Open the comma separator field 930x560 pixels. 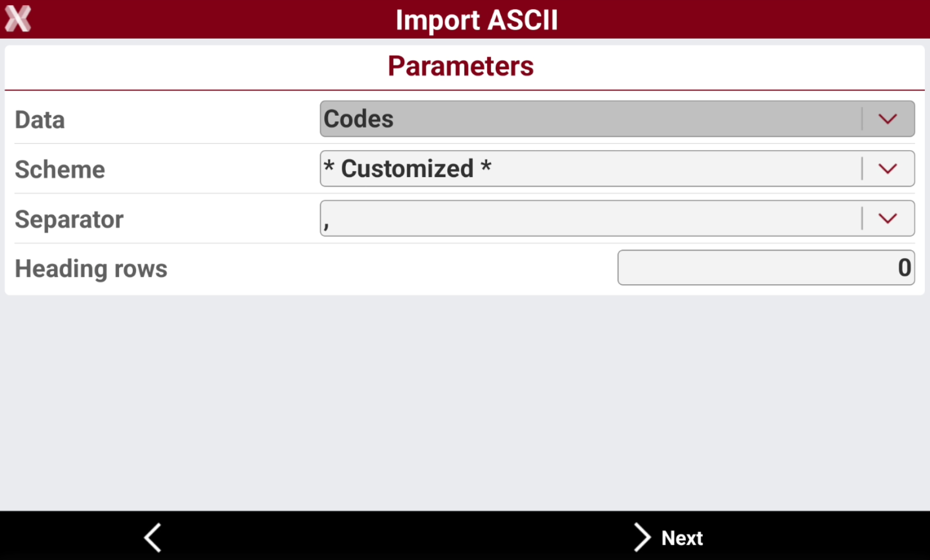coord(617,218)
